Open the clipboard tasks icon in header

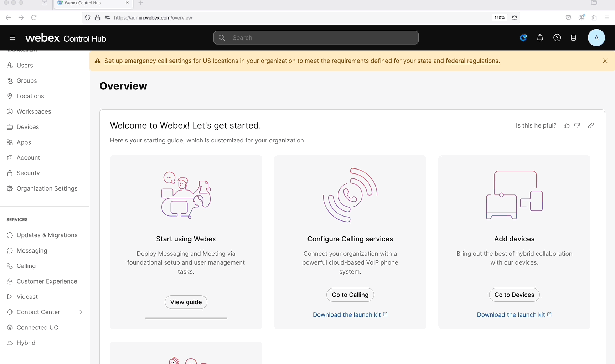pyautogui.click(x=573, y=38)
